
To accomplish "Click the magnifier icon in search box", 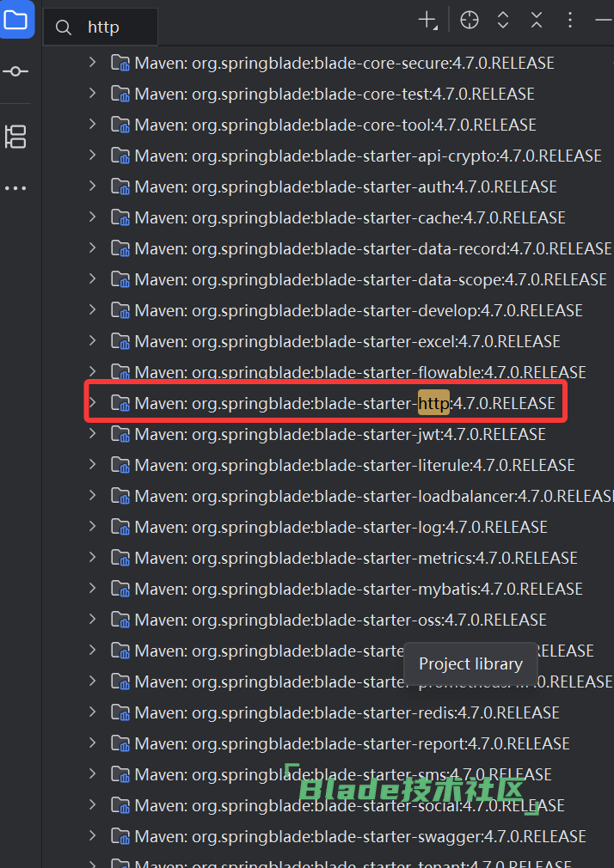I will [64, 28].
